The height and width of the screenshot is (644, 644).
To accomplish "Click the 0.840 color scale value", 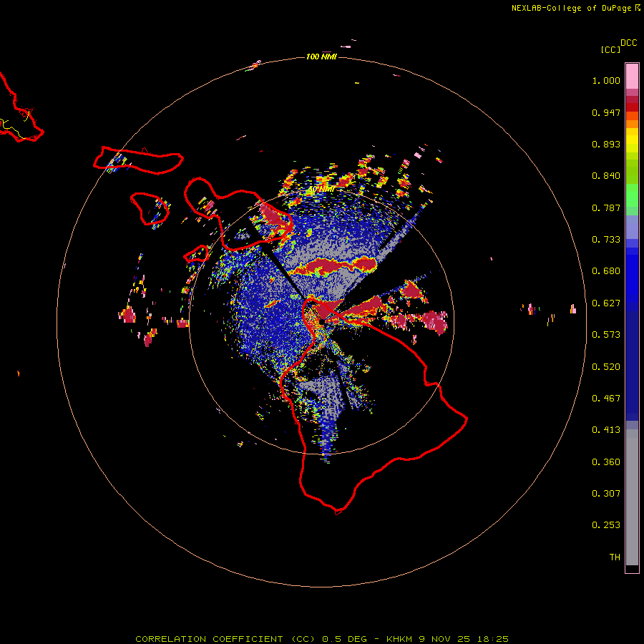I will click(606, 176).
